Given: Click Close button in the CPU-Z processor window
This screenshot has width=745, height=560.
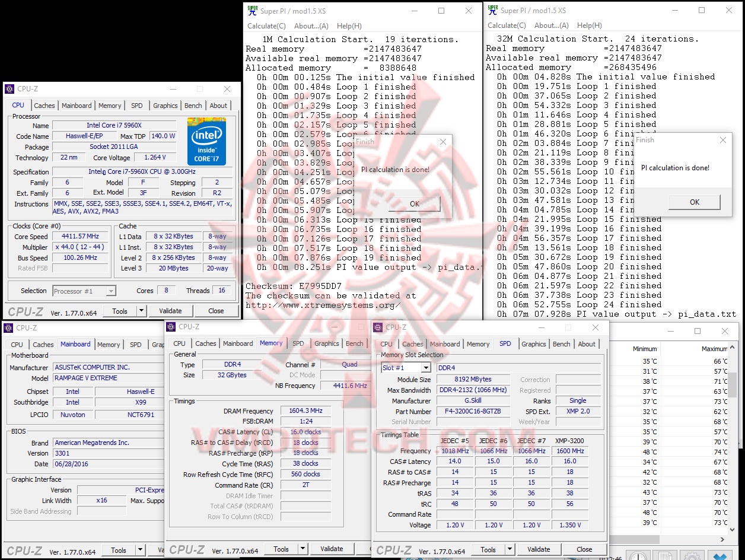Looking at the screenshot, I should (x=216, y=311).
